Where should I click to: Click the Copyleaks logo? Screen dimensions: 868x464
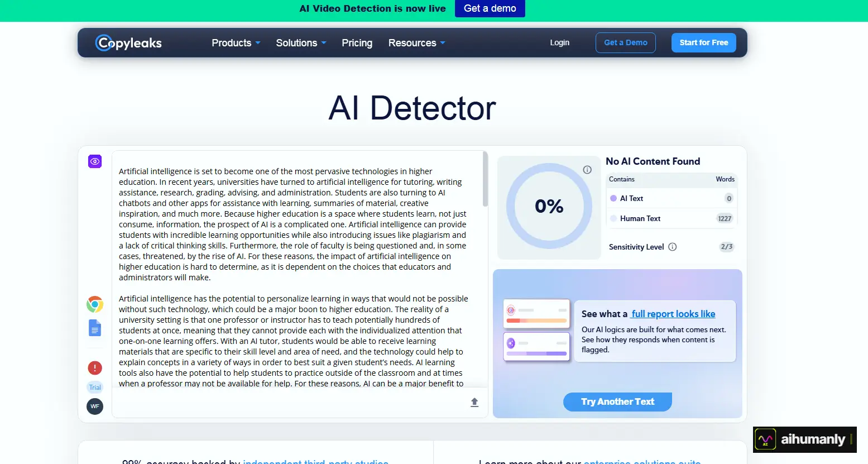[x=128, y=43]
